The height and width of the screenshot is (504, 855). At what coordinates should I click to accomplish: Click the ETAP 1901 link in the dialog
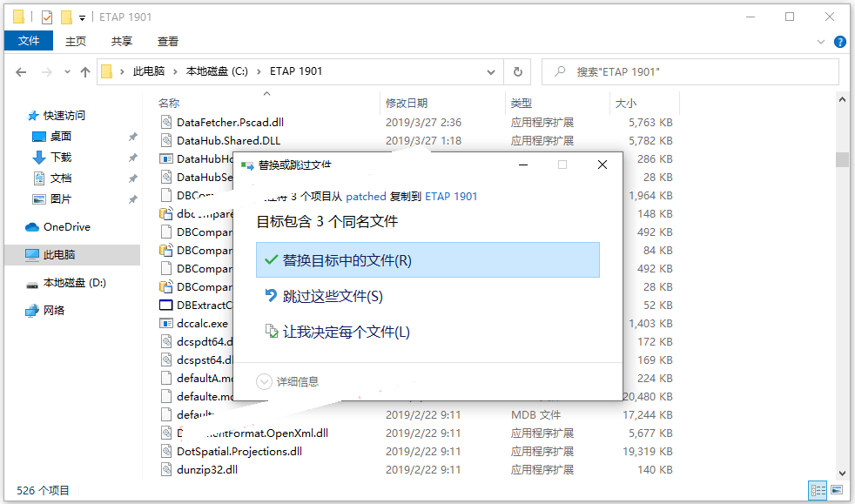click(x=451, y=196)
